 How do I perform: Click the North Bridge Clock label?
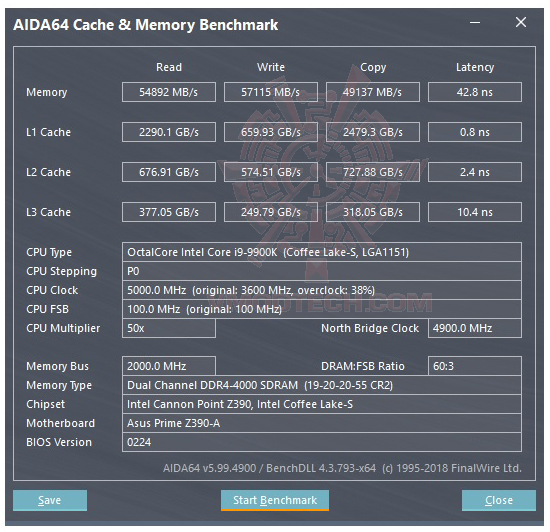coord(370,328)
